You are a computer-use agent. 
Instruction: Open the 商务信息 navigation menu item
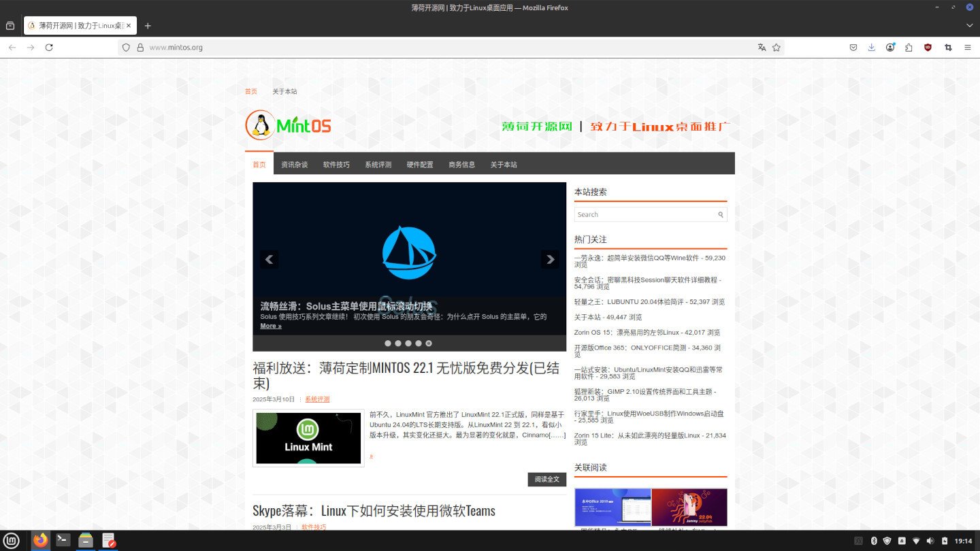[x=462, y=165]
